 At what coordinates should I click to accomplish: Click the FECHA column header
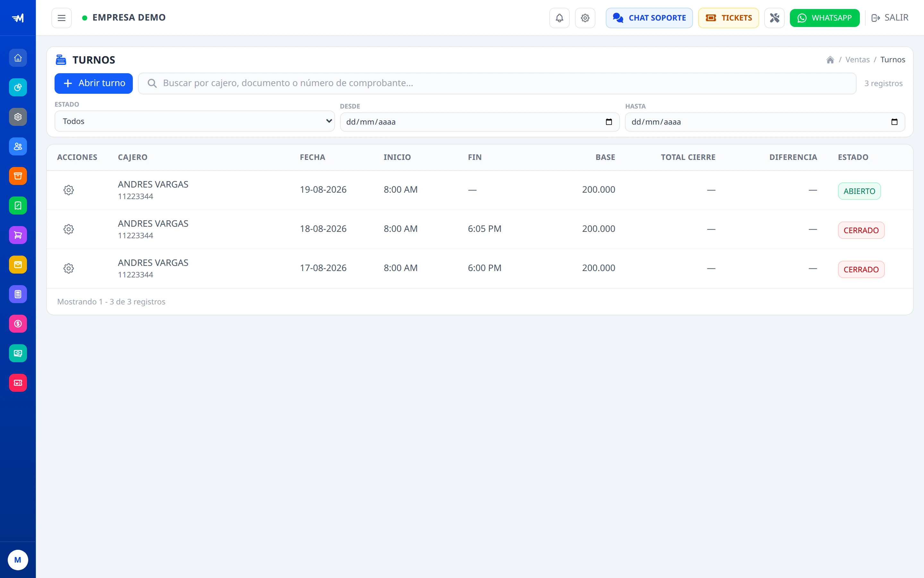click(x=312, y=157)
